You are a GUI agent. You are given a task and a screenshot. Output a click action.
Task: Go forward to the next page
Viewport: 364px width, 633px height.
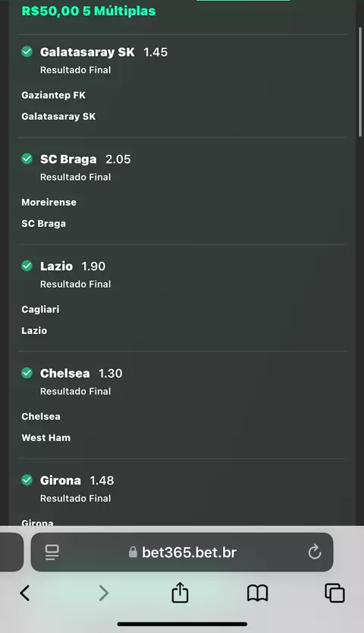104,593
